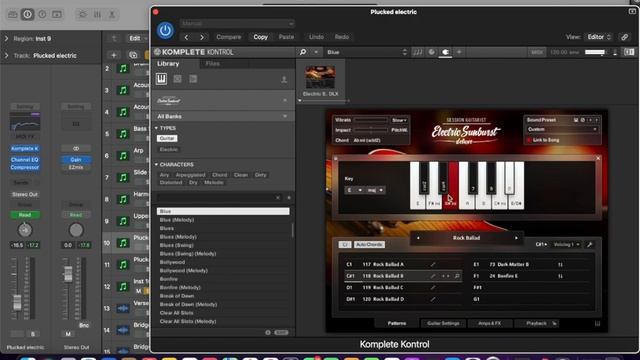Select the instruments keyboard icon in Library
640x360 pixels.
coord(161,79)
